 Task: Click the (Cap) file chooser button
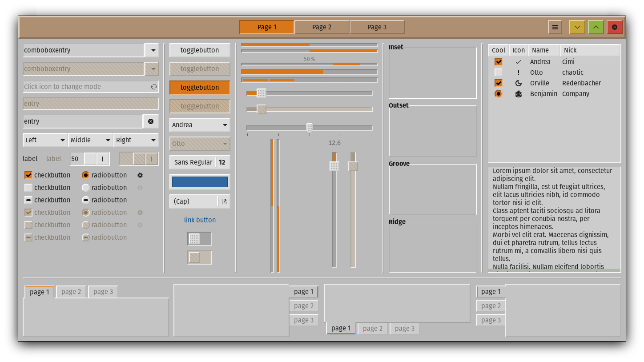point(200,201)
